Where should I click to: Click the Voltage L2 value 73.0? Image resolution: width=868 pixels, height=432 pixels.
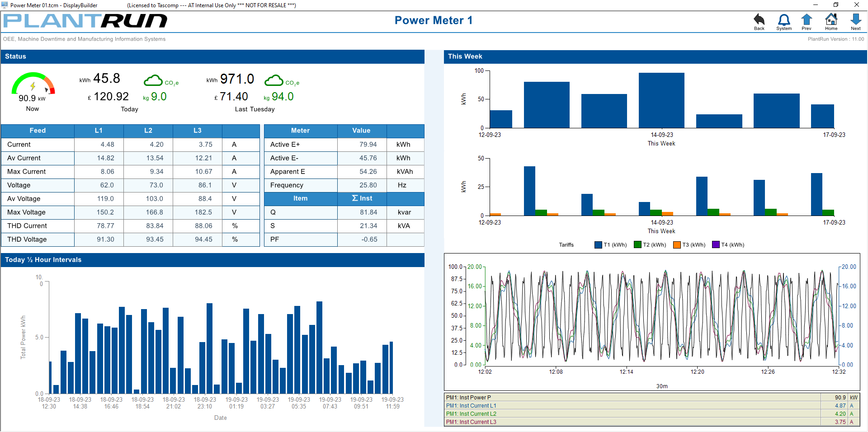[x=156, y=185]
